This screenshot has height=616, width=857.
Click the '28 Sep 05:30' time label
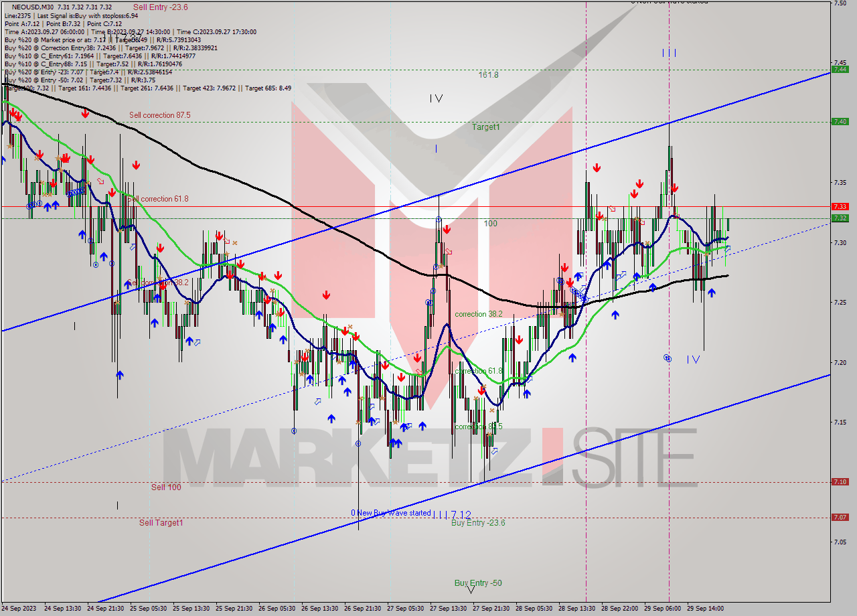coord(534,609)
